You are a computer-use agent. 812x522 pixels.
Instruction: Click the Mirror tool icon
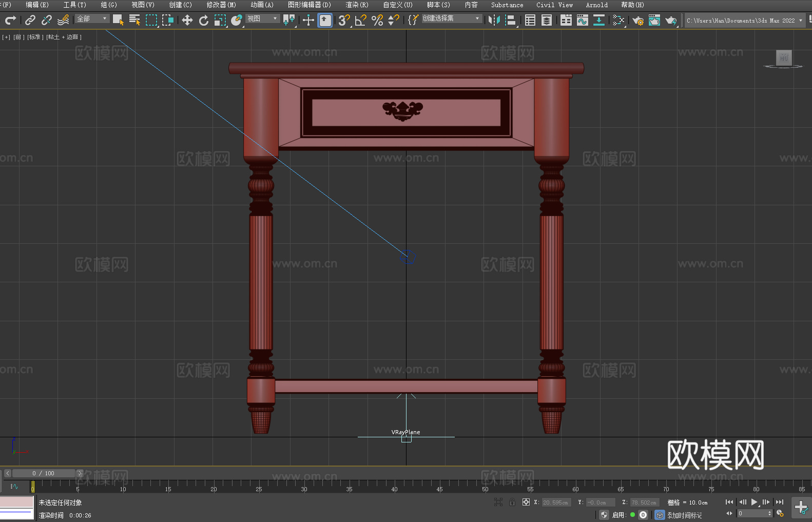pyautogui.click(x=494, y=20)
